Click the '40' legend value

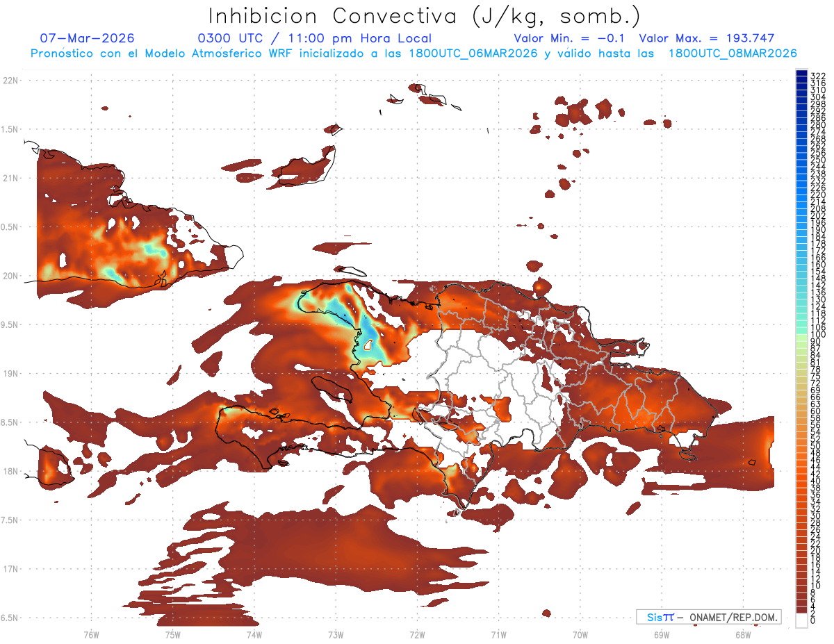click(x=815, y=481)
